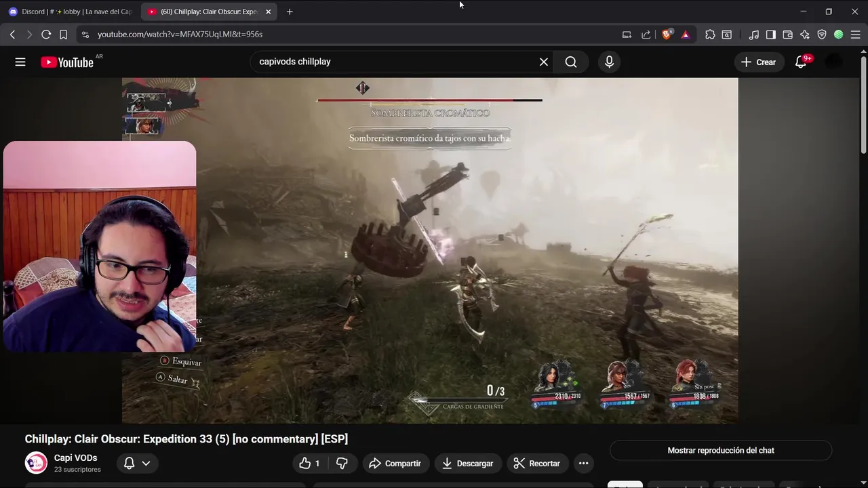This screenshot has height=488, width=868.
Task: Reload the current page
Action: pos(46,35)
